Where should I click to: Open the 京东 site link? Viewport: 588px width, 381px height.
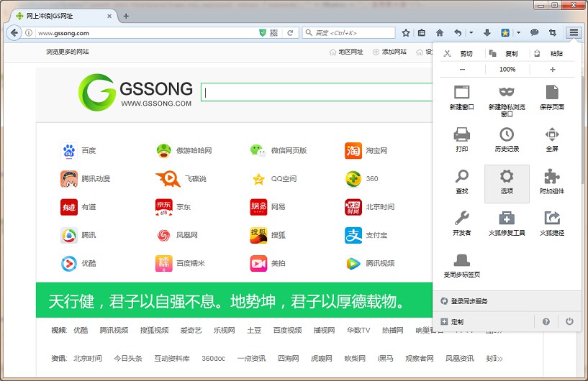tap(173, 207)
